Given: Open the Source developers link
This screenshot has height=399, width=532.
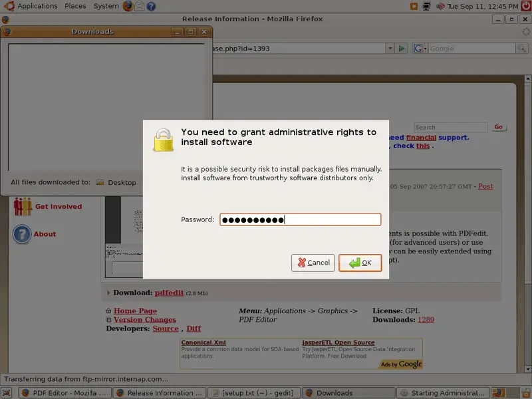Looking at the screenshot, I should point(166,329).
